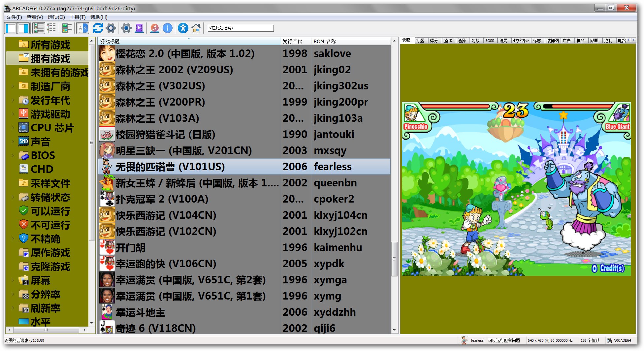
Task: Toggle the folder list panel button
Action: [11, 28]
